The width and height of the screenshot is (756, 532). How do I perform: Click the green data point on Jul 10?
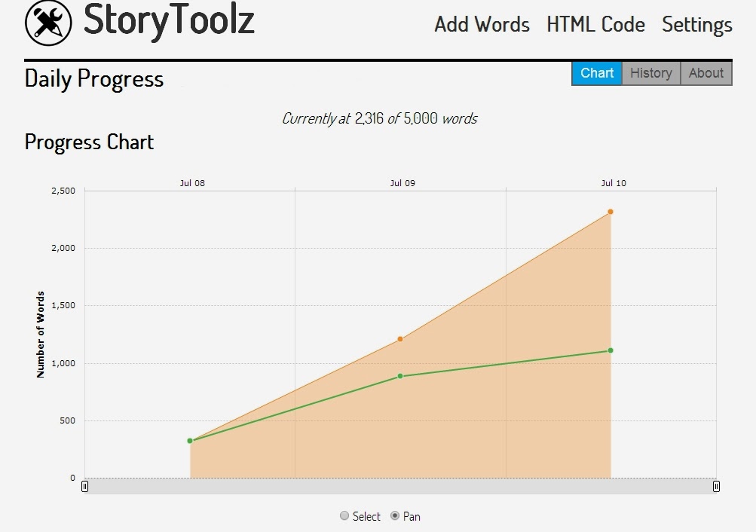coord(610,350)
